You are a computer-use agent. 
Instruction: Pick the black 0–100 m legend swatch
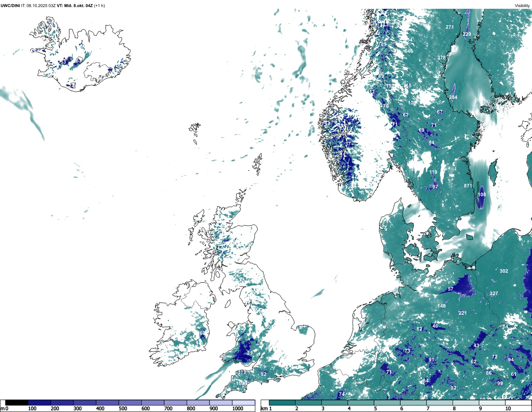(x=17, y=402)
